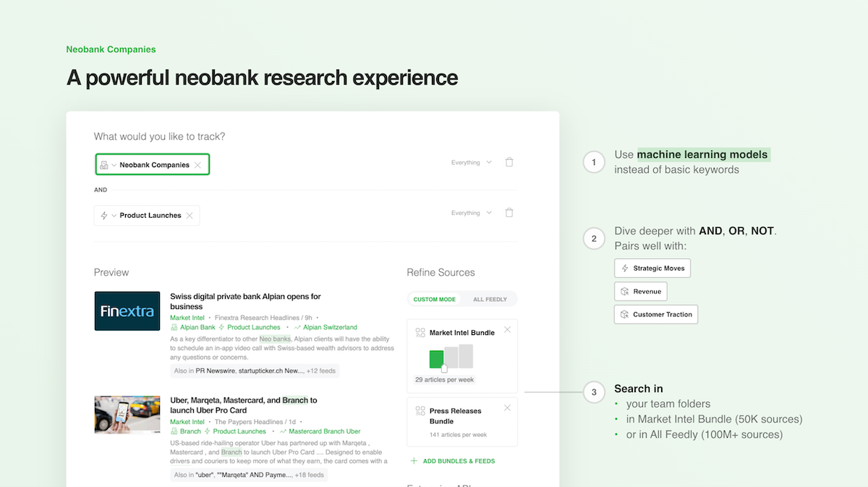Select the tallest gray bar in Market Intel Bundle
Image resolution: width=868 pixels, height=487 pixels.
click(x=466, y=356)
